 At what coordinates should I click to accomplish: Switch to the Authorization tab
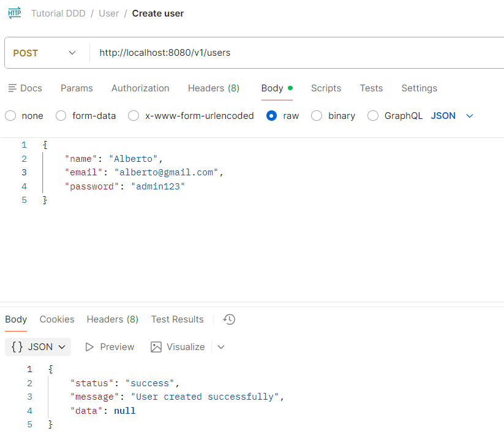[140, 88]
